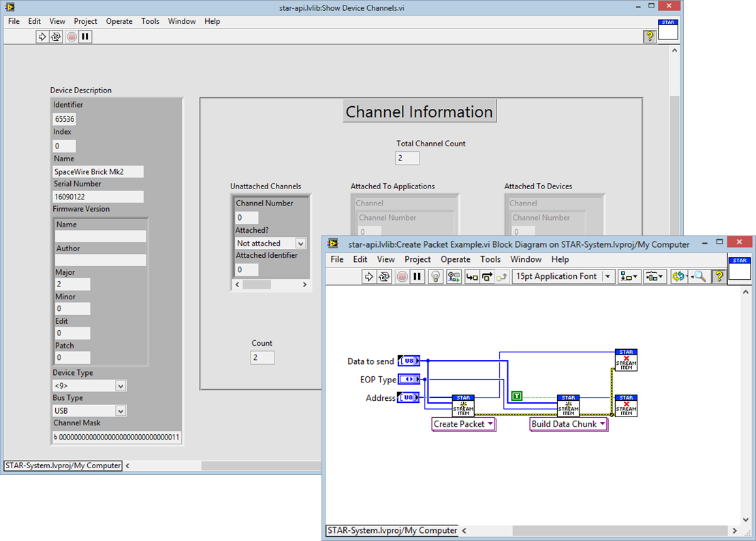
Task: Open the Build Data Chunk polymorphic selector
Action: pyautogui.click(x=569, y=424)
